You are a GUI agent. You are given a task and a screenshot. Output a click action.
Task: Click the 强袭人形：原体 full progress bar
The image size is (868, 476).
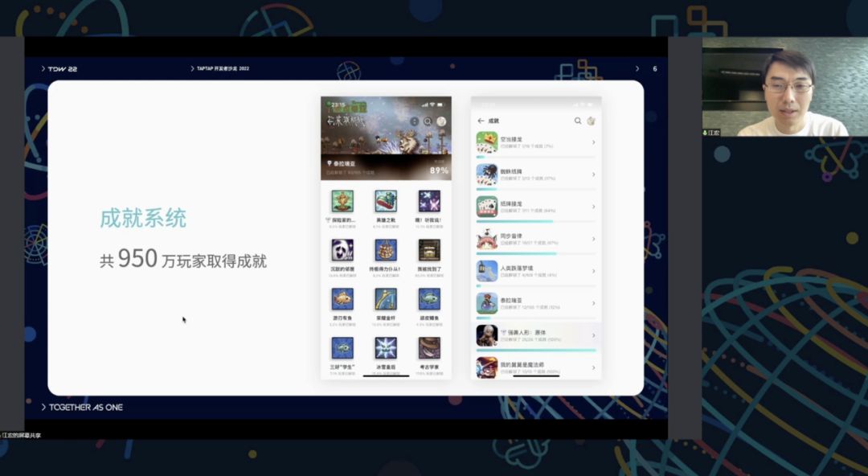coord(536,351)
